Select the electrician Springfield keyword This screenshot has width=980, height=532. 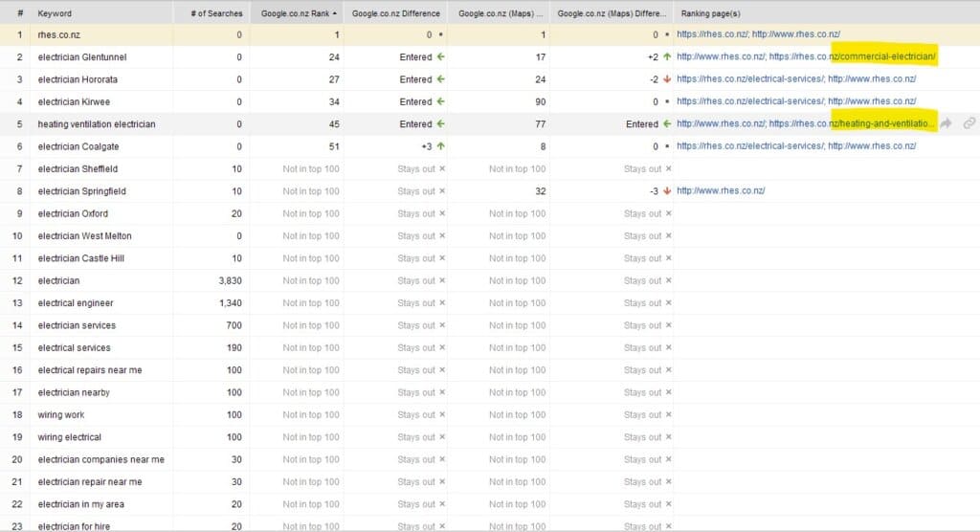point(82,191)
